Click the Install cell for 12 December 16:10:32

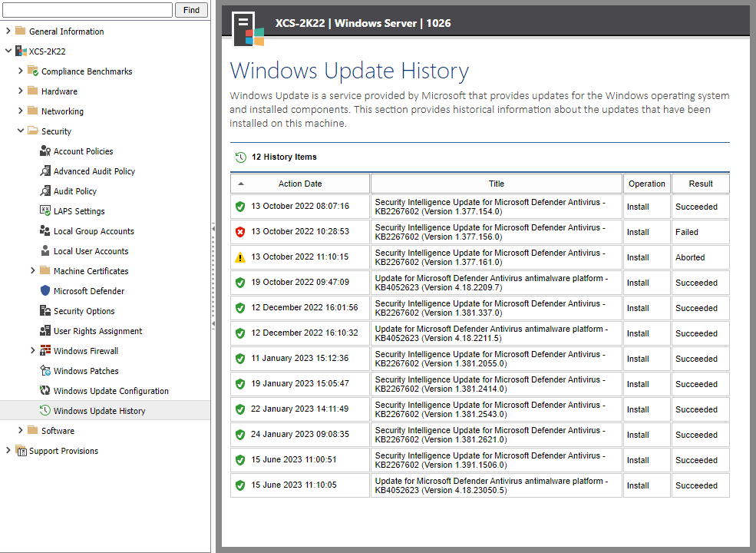click(646, 333)
